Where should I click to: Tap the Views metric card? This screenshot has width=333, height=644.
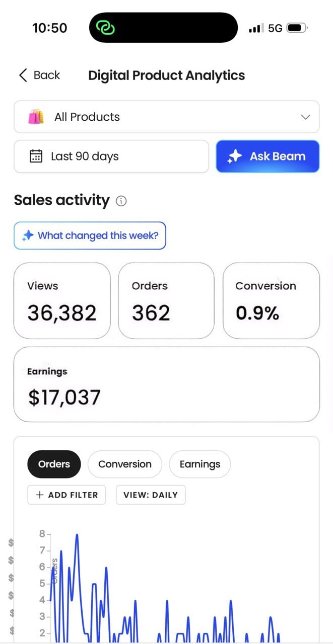[61, 300]
